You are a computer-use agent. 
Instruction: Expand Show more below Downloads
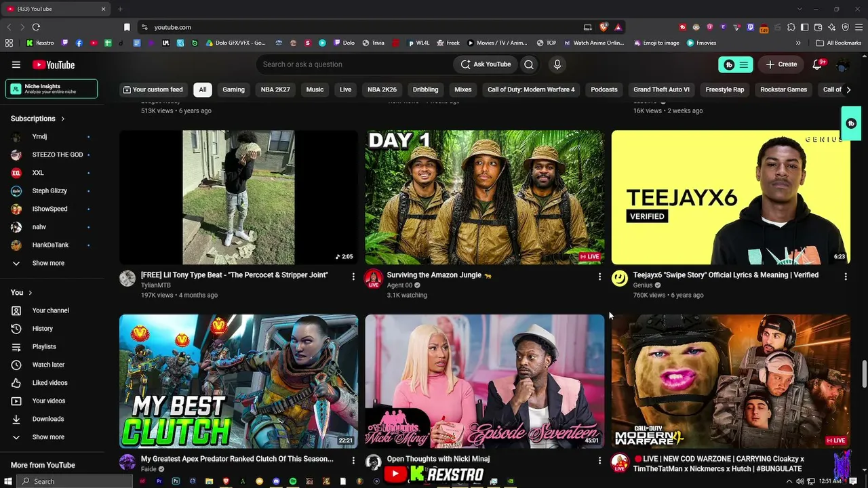(49, 437)
